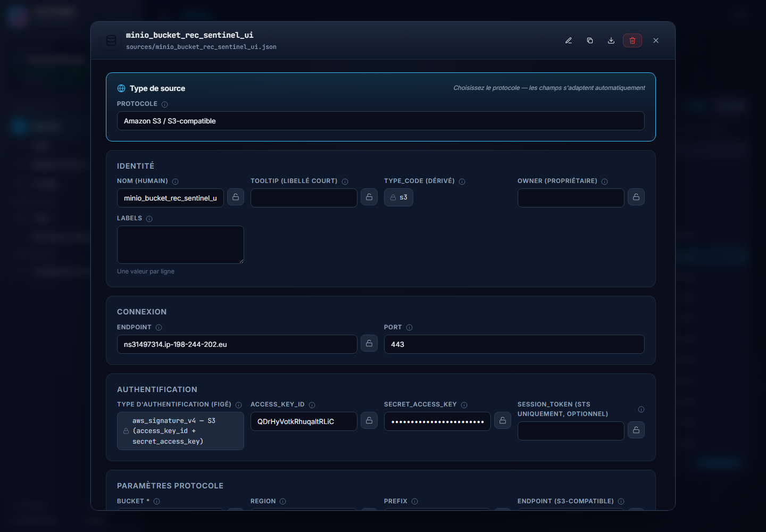Show info for Bucket field
Viewport: 766px width, 532px height.
point(156,501)
